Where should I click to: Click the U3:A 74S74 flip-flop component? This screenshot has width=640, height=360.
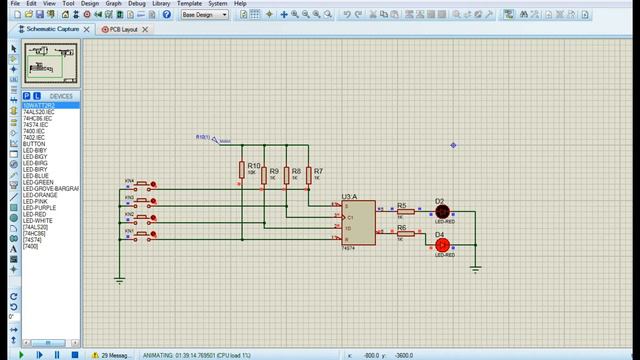(359, 222)
